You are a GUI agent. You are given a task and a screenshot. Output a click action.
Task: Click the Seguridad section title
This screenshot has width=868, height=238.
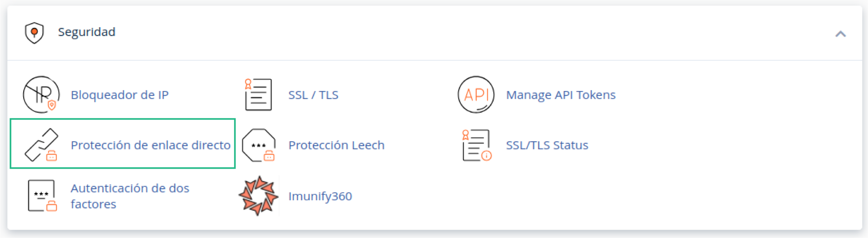(86, 32)
